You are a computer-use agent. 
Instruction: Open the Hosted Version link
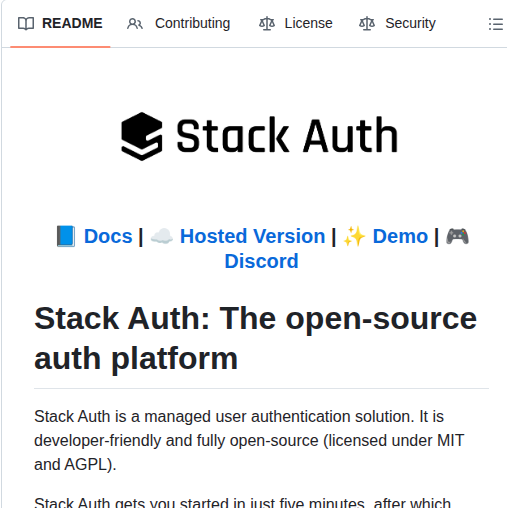(252, 236)
